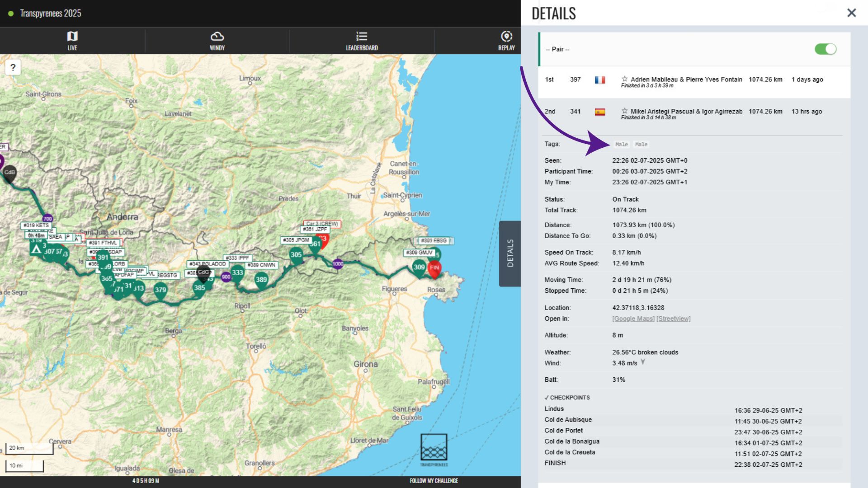Screen dimensions: 868x488
Task: Click the #319 KETS rider label
Action: point(36,225)
